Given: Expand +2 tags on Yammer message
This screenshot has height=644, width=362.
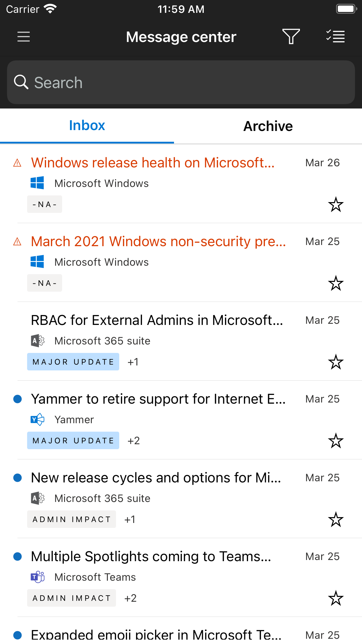Looking at the screenshot, I should point(134,440).
